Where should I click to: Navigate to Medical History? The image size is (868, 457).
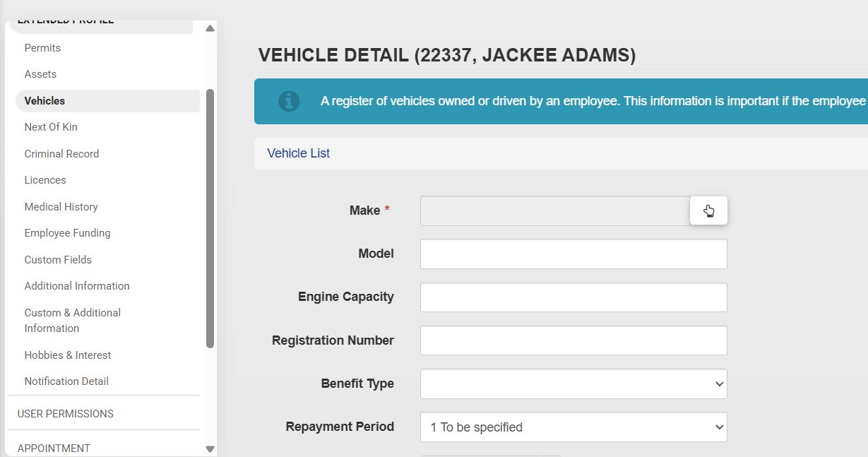click(61, 207)
